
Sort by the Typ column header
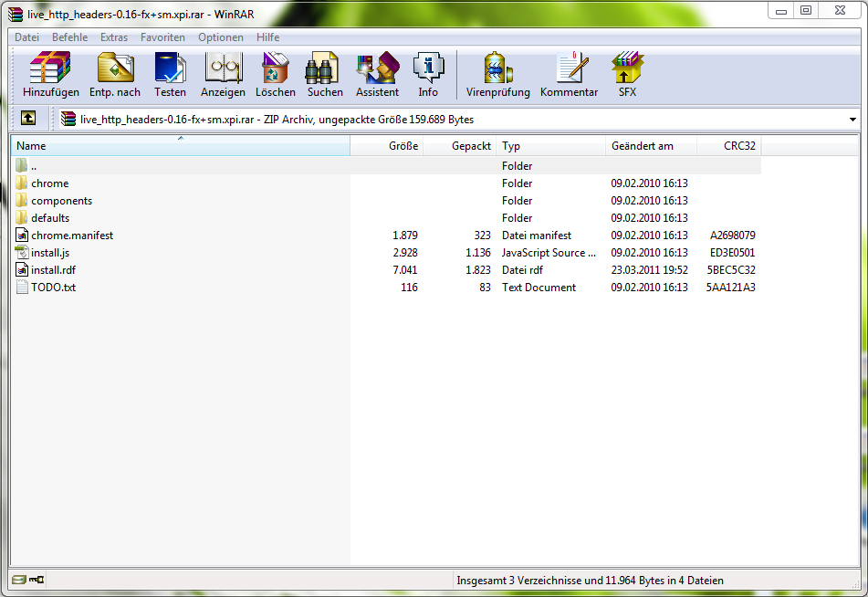550,146
